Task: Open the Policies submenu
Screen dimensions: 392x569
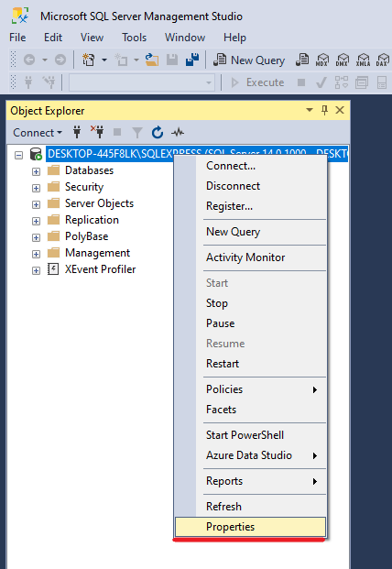Action: click(x=251, y=389)
